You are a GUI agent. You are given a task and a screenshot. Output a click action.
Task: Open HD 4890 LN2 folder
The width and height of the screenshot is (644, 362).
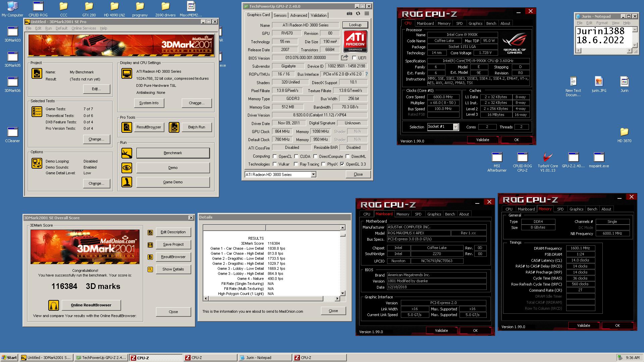[x=114, y=9]
